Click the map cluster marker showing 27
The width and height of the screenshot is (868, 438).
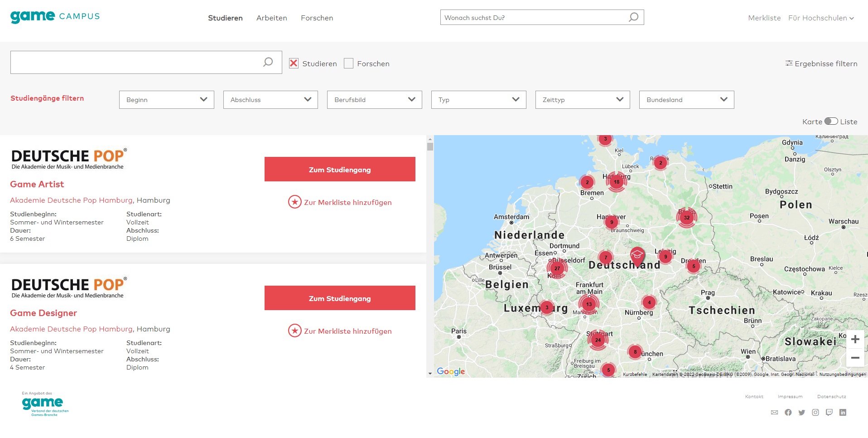pyautogui.click(x=557, y=268)
